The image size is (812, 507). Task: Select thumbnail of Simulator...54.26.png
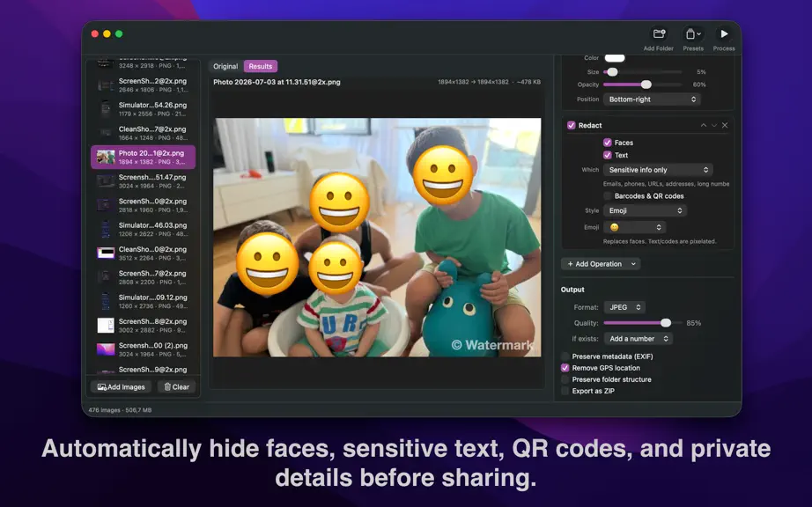point(106,109)
